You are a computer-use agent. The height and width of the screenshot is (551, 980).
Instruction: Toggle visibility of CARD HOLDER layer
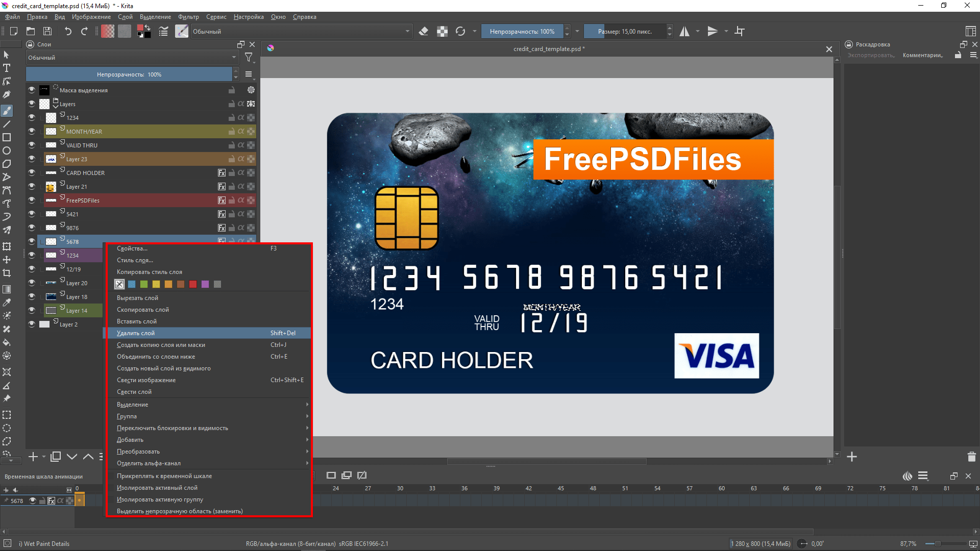30,172
